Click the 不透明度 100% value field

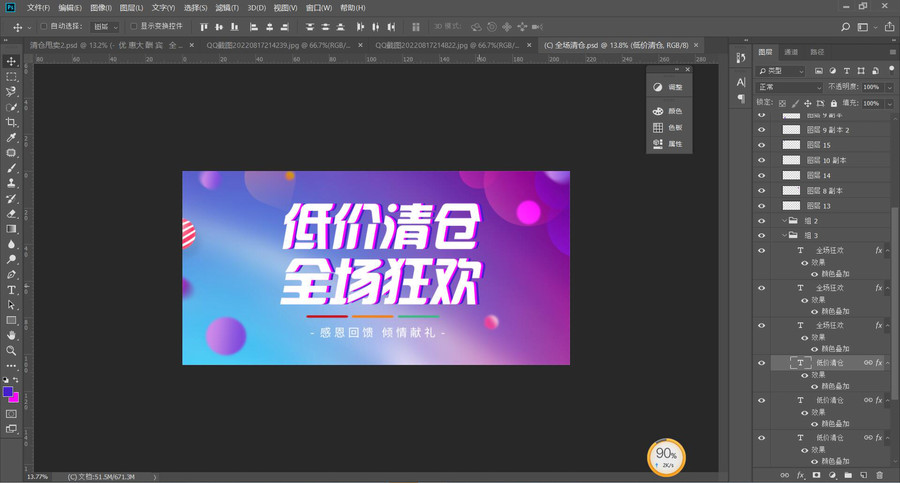[x=871, y=87]
